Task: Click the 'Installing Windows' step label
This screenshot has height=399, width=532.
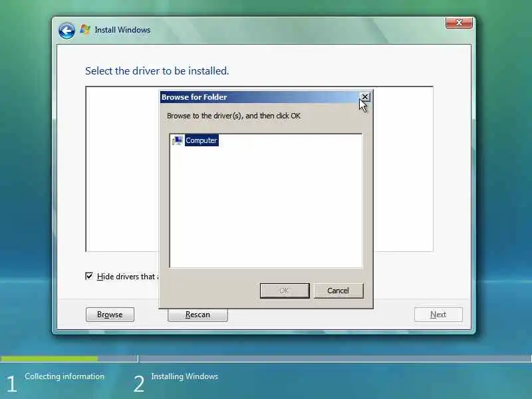Action: 185,376
